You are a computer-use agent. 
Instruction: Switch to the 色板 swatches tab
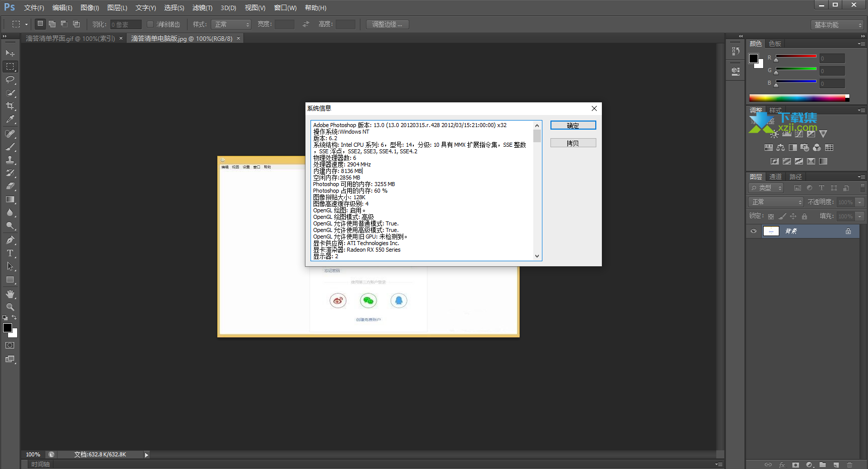coord(775,44)
